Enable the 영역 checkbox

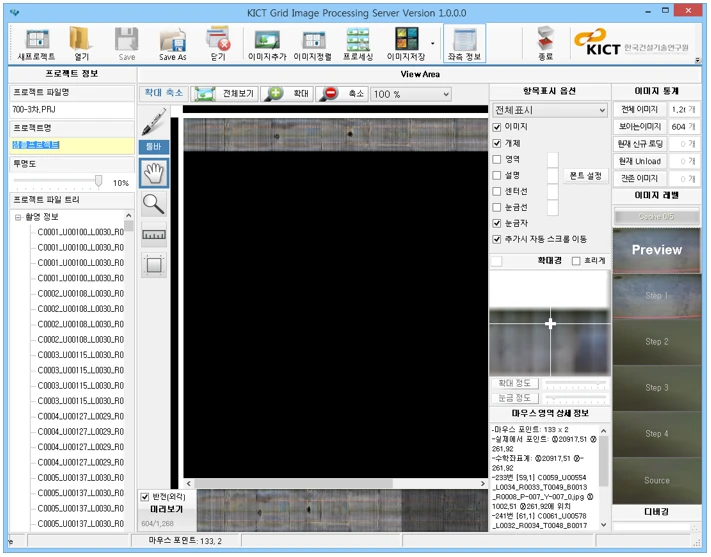(497, 159)
